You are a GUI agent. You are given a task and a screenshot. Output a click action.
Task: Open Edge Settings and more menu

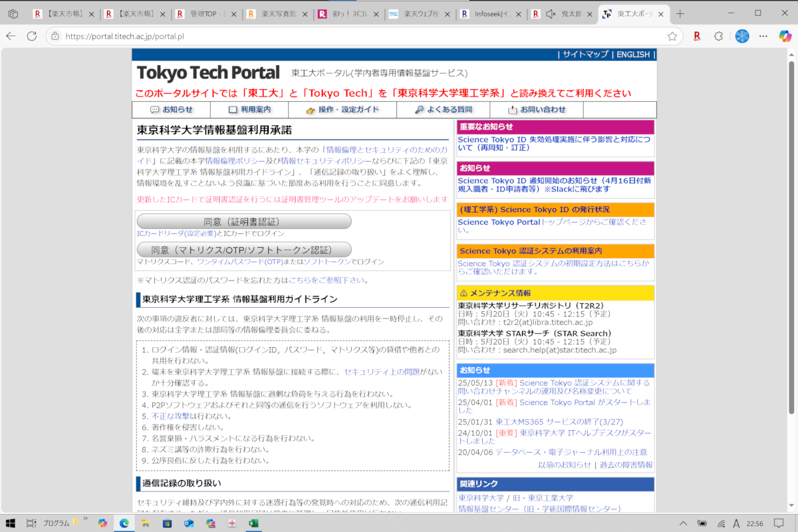pyautogui.click(x=764, y=36)
